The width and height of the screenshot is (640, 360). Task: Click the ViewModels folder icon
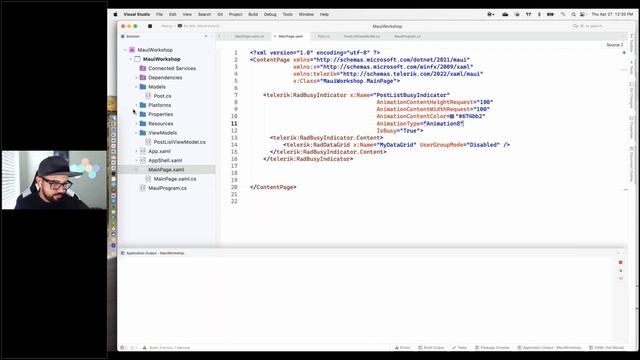tap(143, 133)
